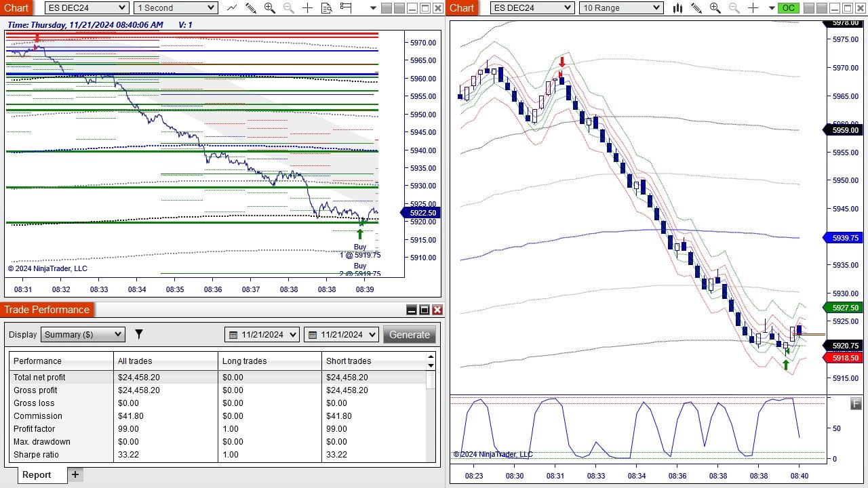Viewport: 868px width, 488px height.
Task: Open chart trader icon in left chart
Action: point(346,7)
